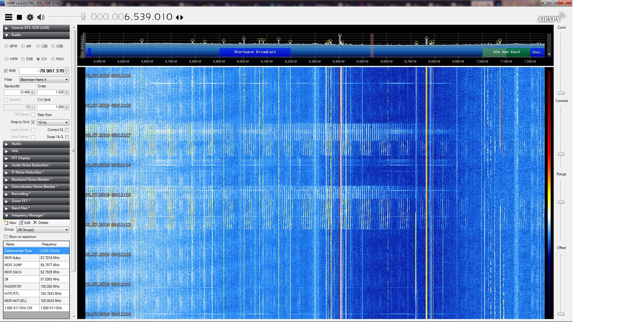The image size is (644, 322).
Task: Expand the Audio panel section
Action: pos(16,144)
